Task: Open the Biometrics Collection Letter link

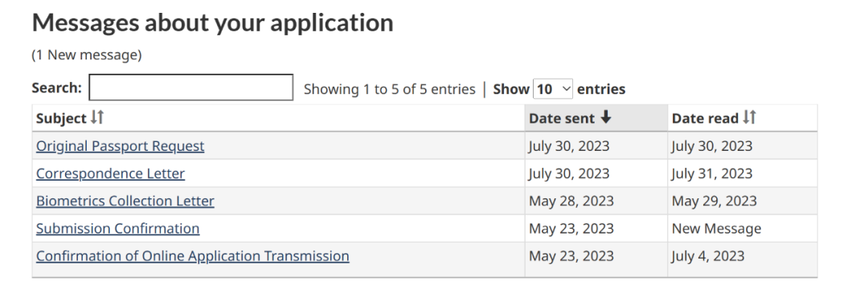Action: (x=125, y=201)
